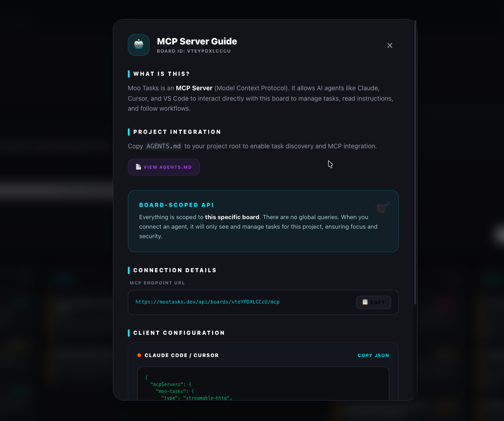
Task: Click the orange dot beside CLAUDE CODE / CURSOR
Action: point(139,355)
